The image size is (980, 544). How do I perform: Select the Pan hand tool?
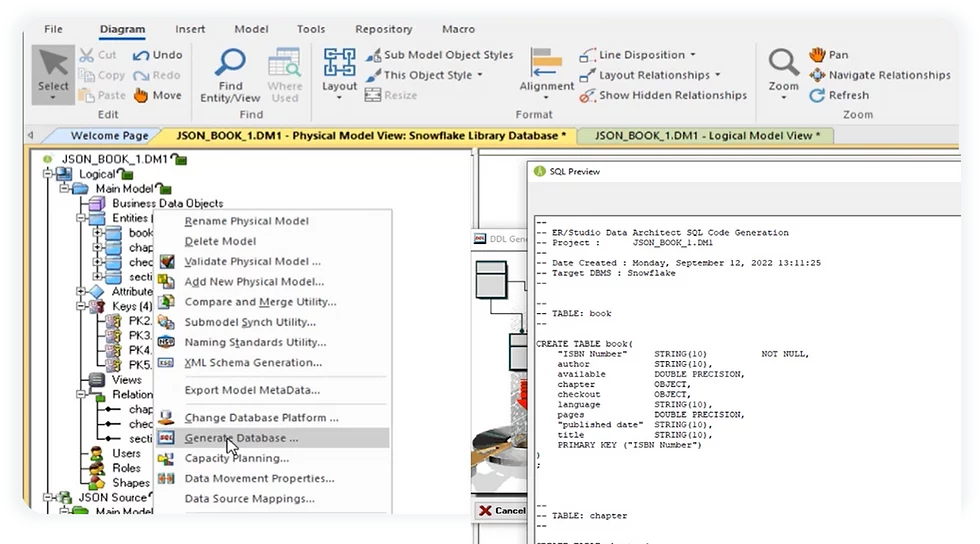(817, 54)
